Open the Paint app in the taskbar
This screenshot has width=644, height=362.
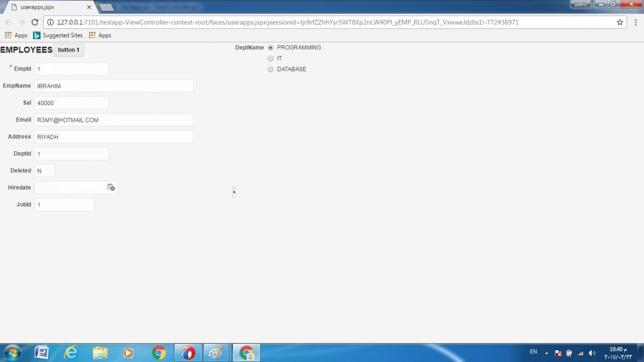[215, 352]
